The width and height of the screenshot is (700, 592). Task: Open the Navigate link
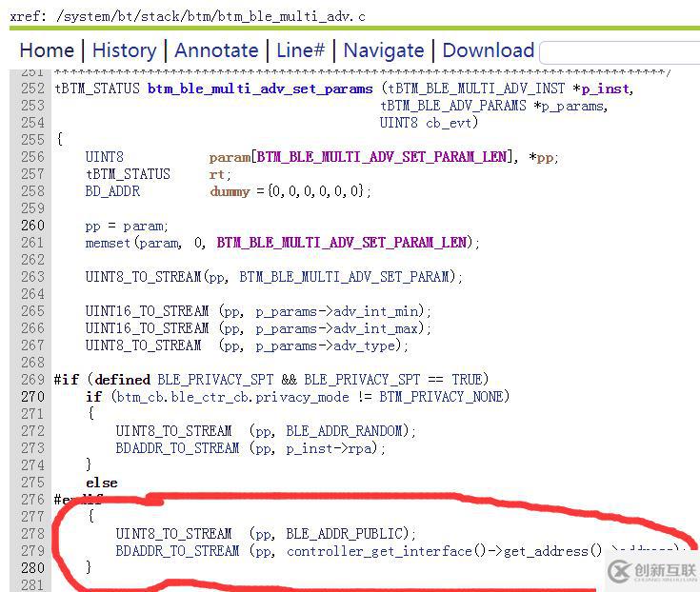click(x=384, y=50)
